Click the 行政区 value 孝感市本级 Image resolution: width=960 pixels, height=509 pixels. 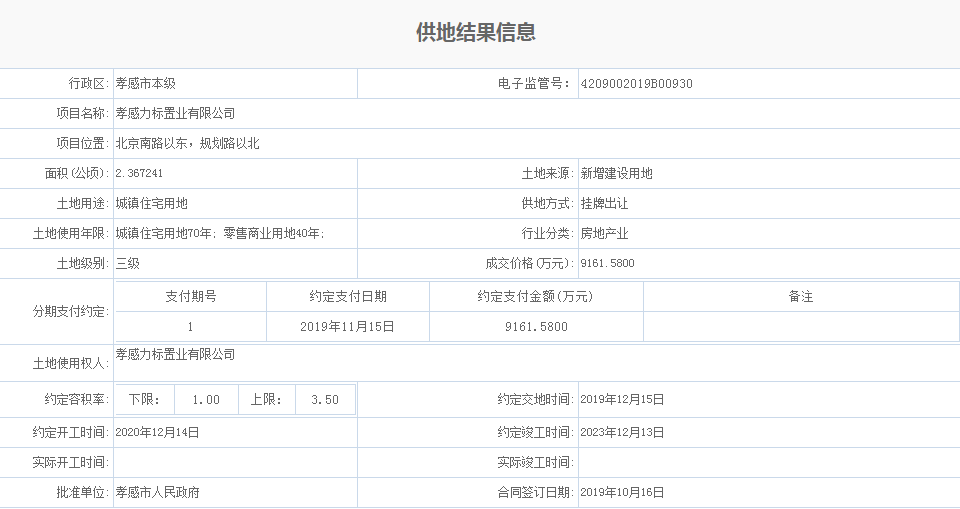(146, 84)
